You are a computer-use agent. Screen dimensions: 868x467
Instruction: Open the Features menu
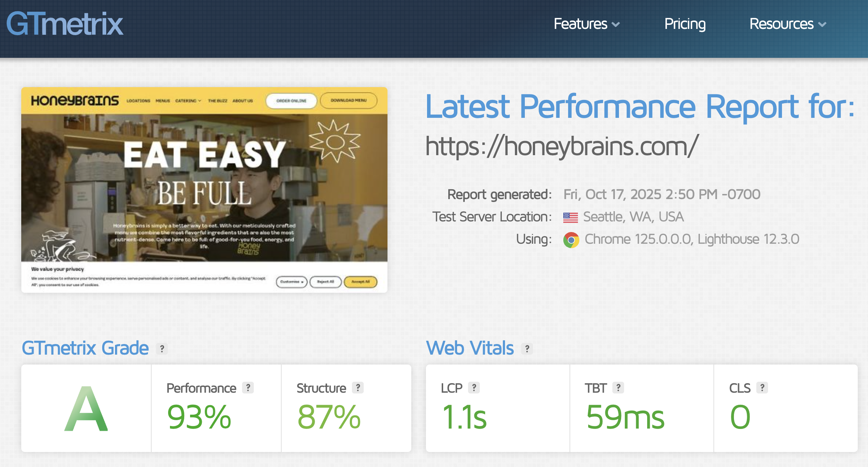[x=580, y=24]
